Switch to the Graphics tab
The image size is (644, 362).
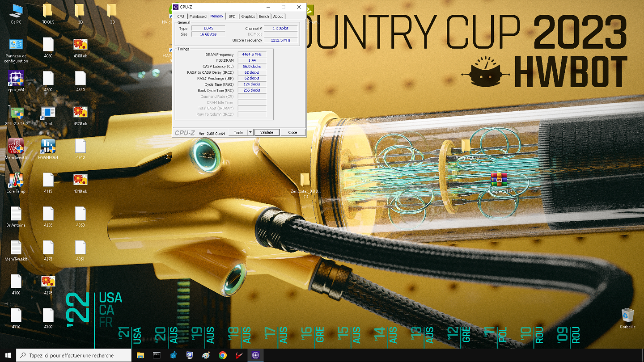click(248, 17)
